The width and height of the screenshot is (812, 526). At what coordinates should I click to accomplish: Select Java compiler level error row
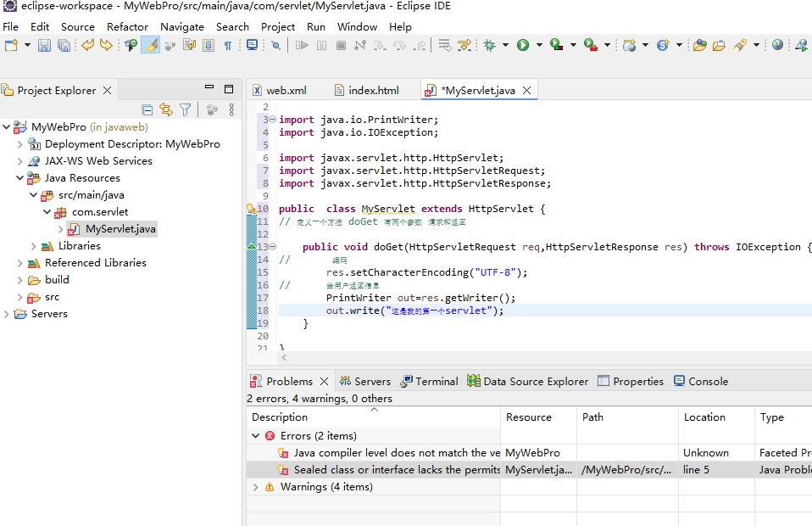point(529,453)
